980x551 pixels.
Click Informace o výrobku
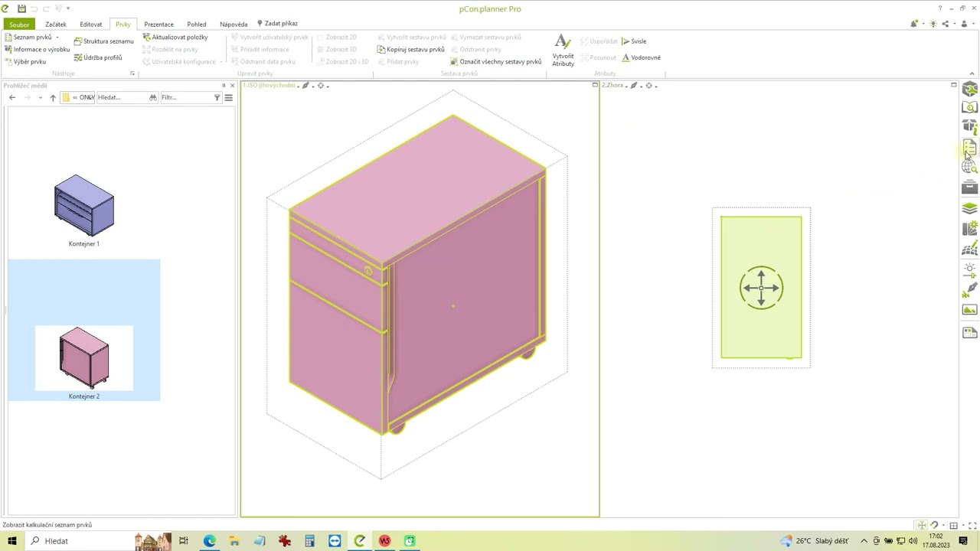(37, 49)
